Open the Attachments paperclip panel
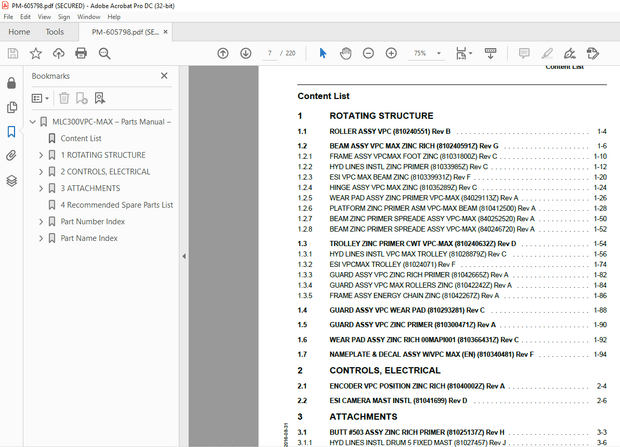620x447 pixels. point(11,156)
